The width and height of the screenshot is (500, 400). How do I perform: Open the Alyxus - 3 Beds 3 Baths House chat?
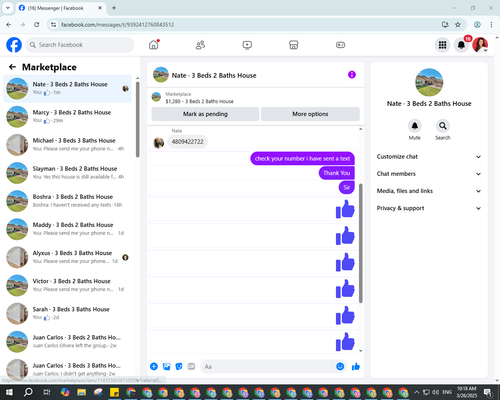67,257
